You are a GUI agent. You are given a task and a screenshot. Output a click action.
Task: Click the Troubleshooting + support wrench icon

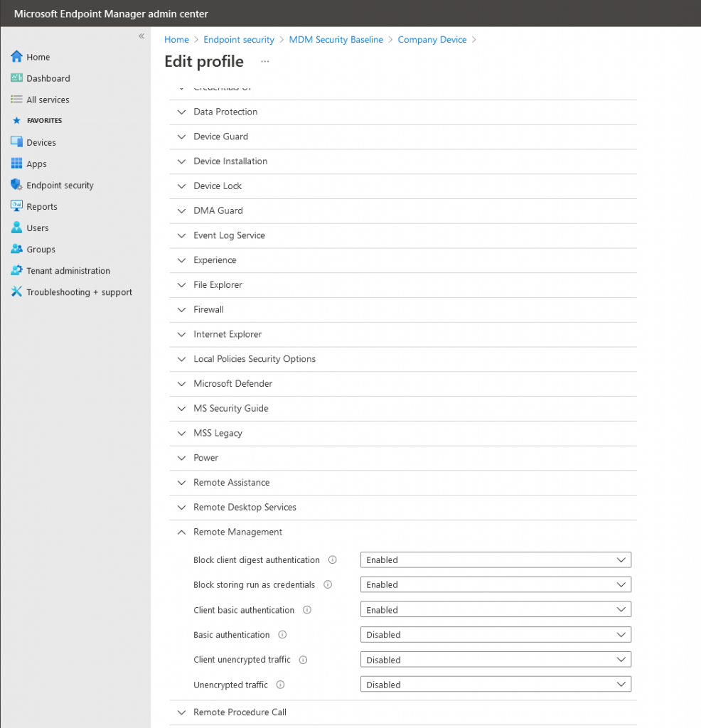click(16, 291)
